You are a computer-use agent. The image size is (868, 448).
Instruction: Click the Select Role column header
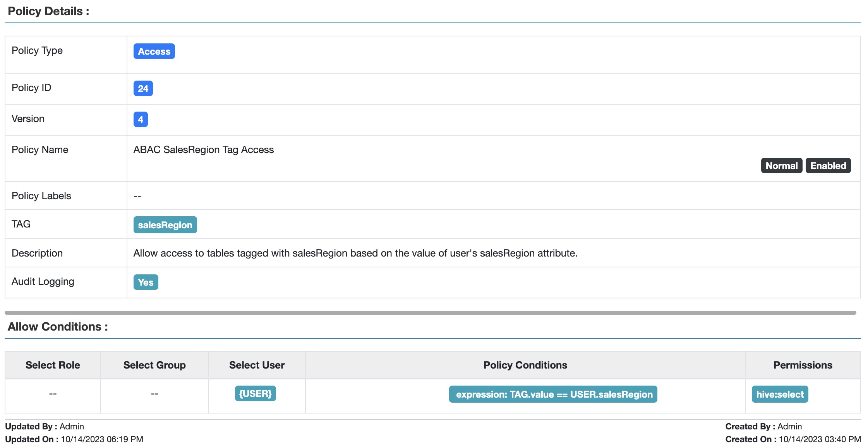pos(53,365)
